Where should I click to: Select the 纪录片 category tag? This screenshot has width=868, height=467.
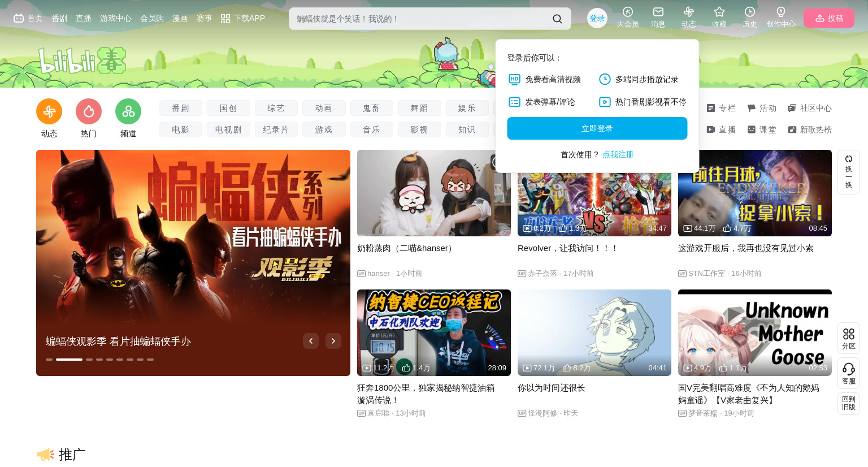click(x=276, y=129)
